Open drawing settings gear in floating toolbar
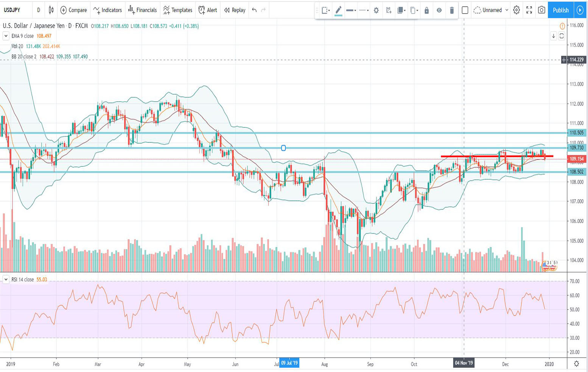 376,11
